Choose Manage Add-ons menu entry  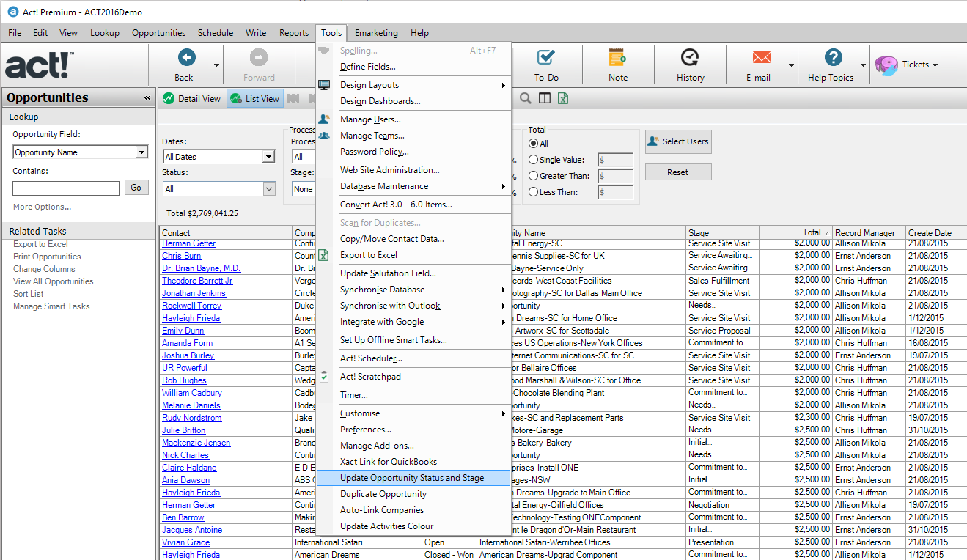click(x=413, y=446)
